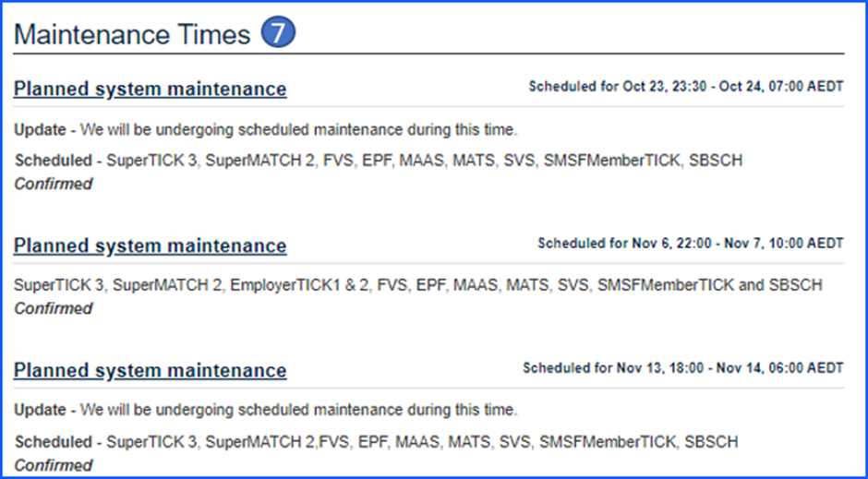Click the Maintenance Times heading
The image size is (868, 479).
pos(132,35)
